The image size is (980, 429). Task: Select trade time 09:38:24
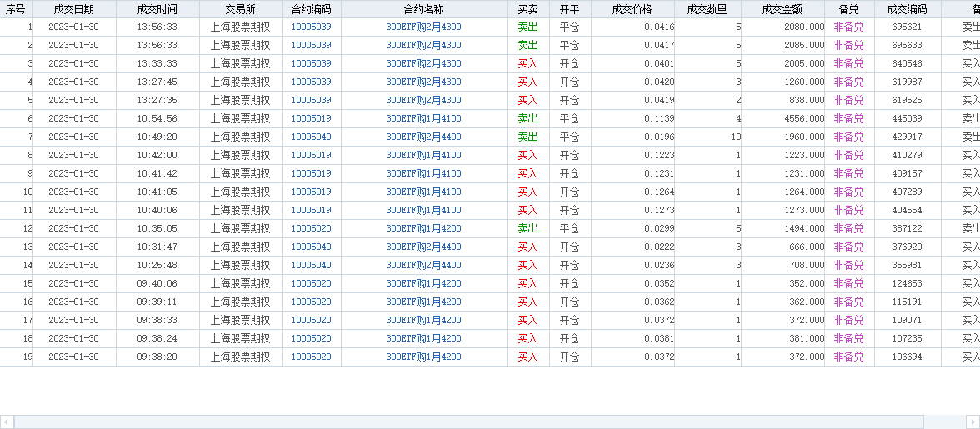[x=157, y=338]
